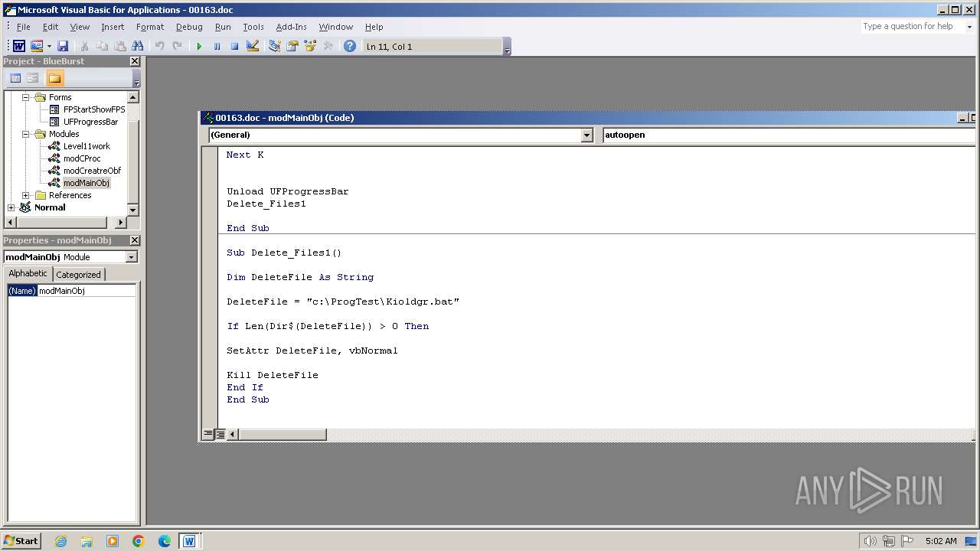Run macro with green play icon
Screen dimensions: 980x551
(x=199, y=47)
